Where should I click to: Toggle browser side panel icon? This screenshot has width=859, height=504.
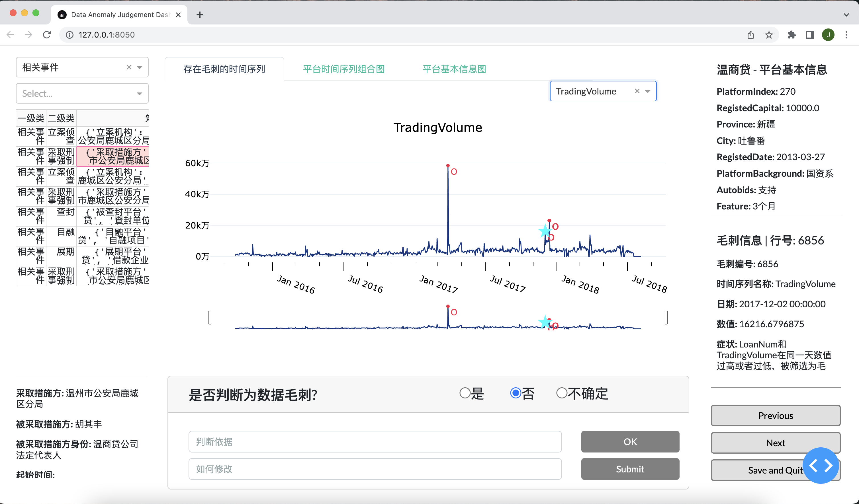[x=810, y=35]
